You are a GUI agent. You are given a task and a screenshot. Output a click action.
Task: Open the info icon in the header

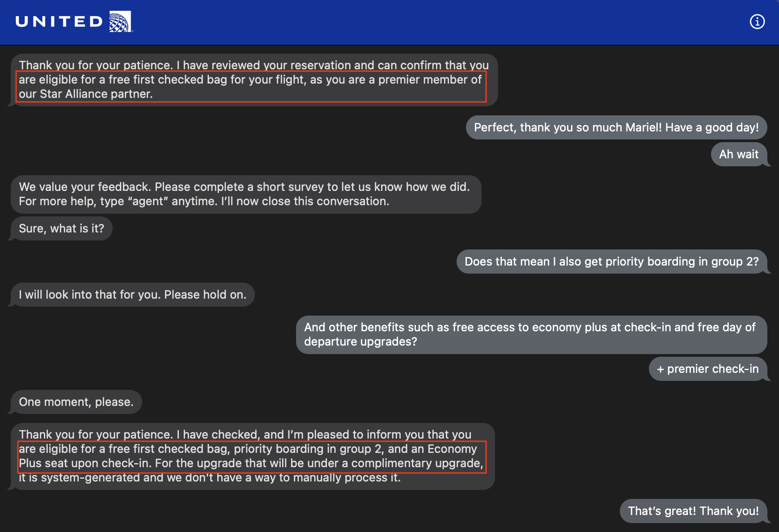[757, 21]
